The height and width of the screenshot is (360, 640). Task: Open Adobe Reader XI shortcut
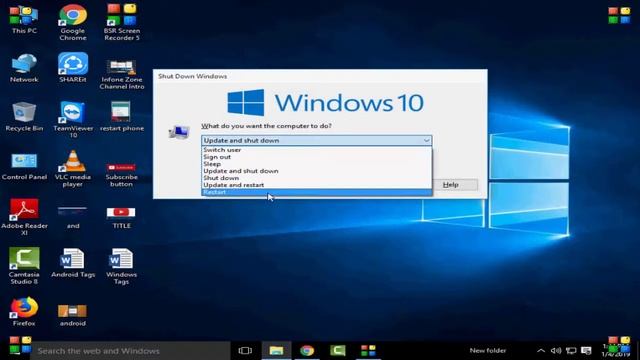[24, 217]
